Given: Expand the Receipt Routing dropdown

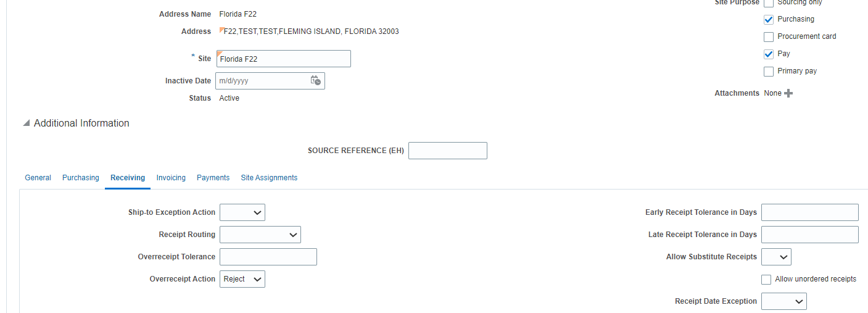Looking at the screenshot, I should click(x=260, y=235).
